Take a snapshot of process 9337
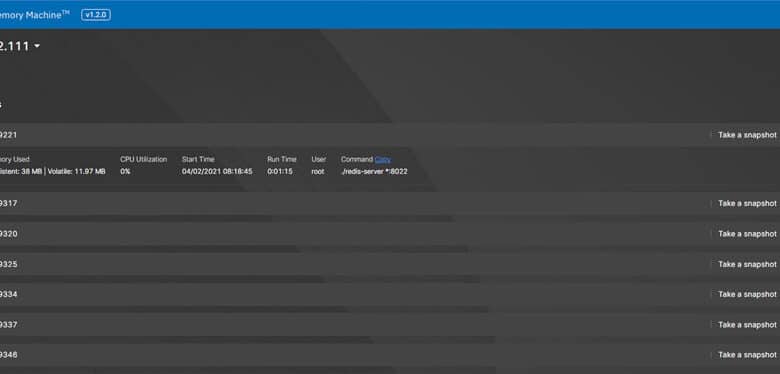Screen dimensions: 780x374 click(x=747, y=325)
